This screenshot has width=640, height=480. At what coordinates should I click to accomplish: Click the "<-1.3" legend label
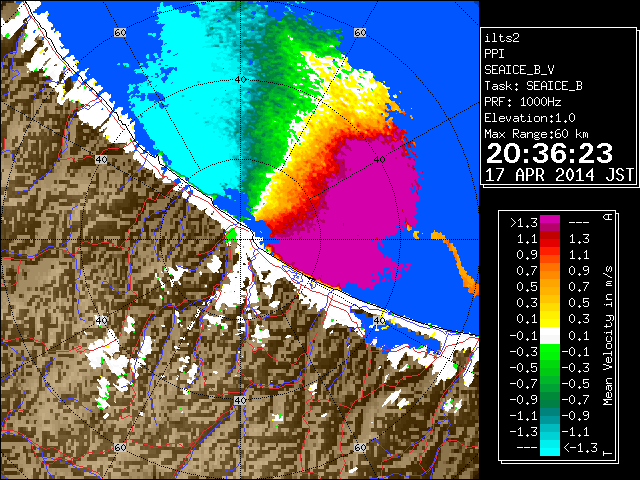(580, 448)
